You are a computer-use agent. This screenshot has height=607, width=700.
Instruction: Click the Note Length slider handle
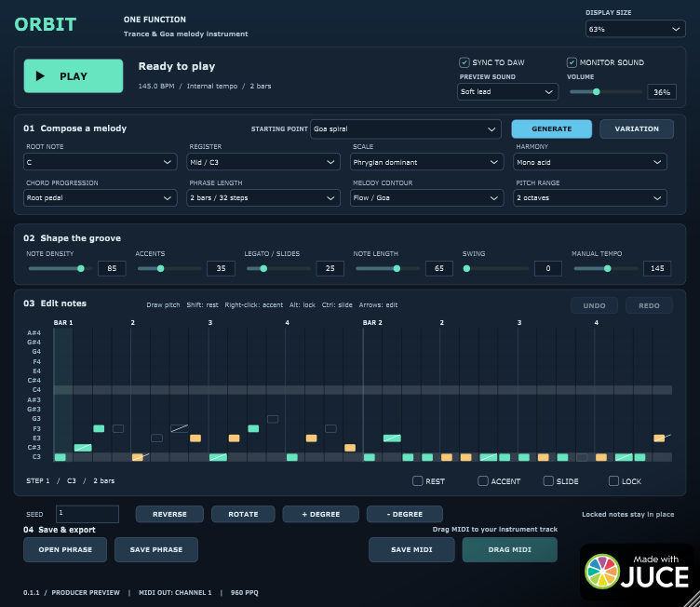click(397, 268)
